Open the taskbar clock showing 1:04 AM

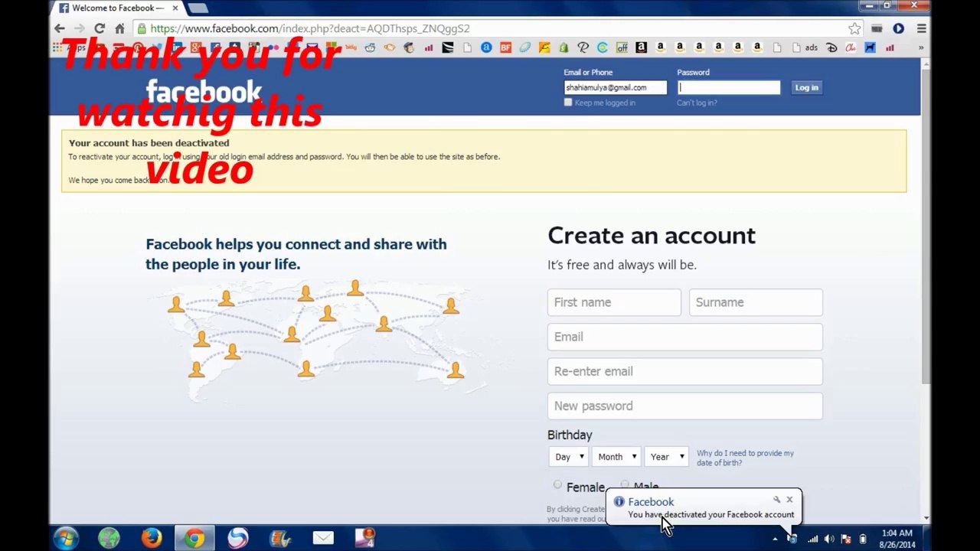897,539
